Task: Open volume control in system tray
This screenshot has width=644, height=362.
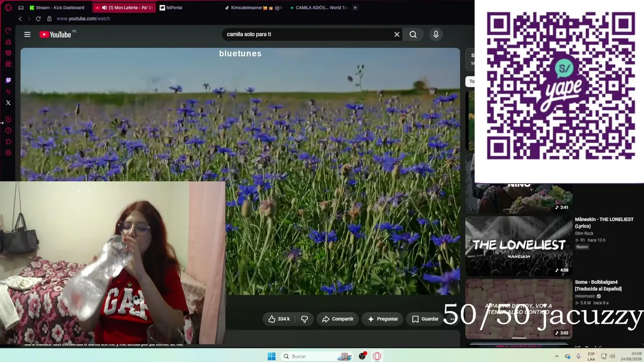Action: tap(612, 356)
